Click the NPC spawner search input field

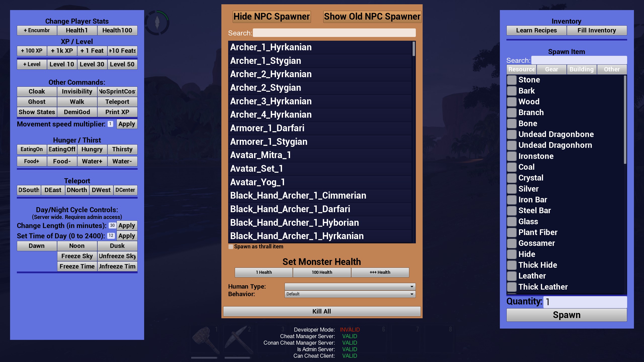[334, 33]
